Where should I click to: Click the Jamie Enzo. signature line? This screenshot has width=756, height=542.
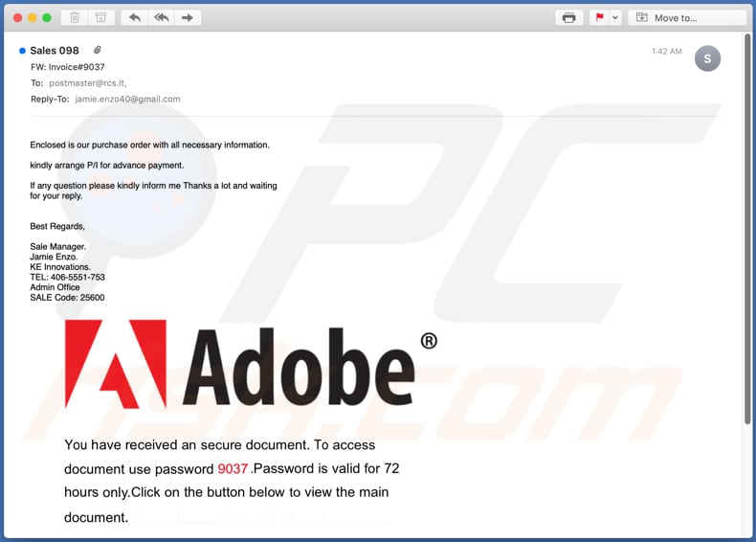(x=54, y=257)
